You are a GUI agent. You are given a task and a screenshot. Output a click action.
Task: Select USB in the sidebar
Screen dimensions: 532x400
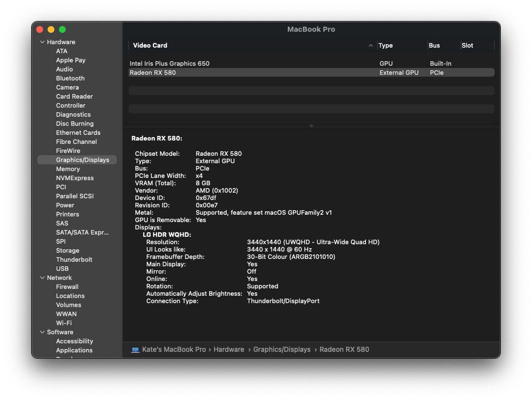click(x=62, y=269)
